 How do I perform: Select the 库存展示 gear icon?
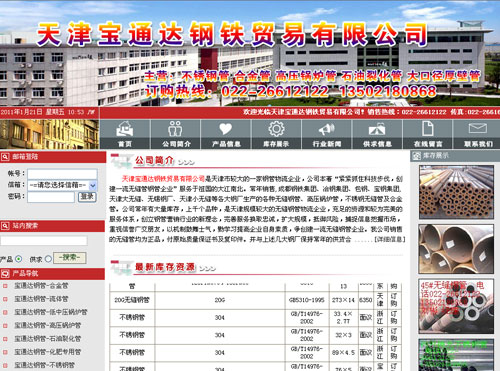276,129
